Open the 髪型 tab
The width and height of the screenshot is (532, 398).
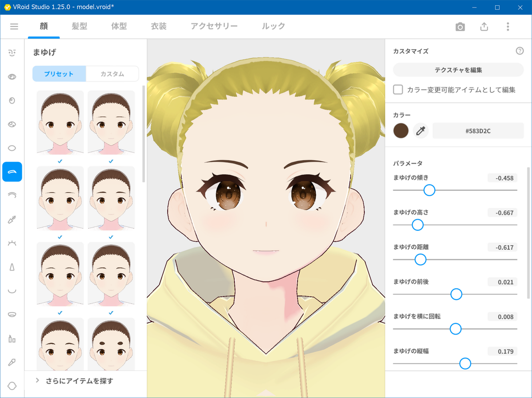pyautogui.click(x=79, y=26)
